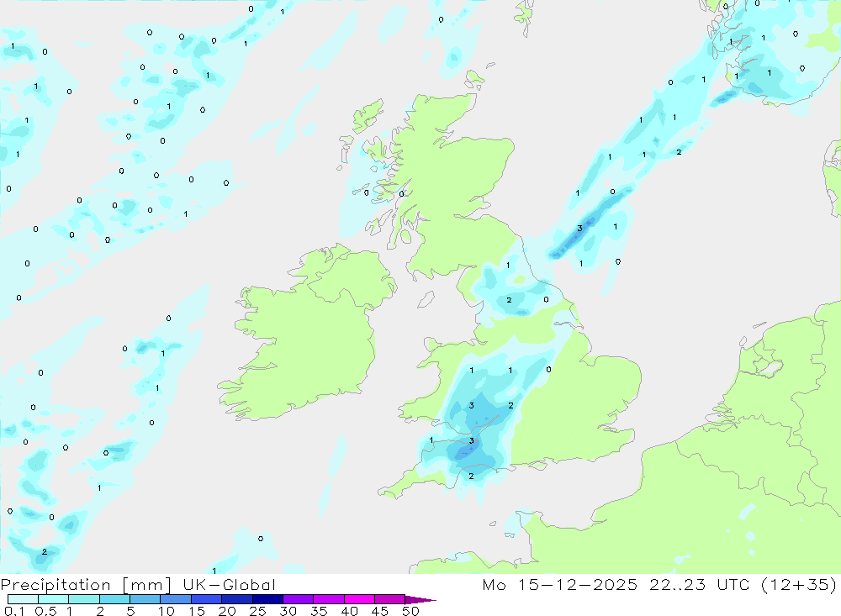Click the 0.5–1 mm legend color swatch
The height and width of the screenshot is (616, 841).
pos(54,599)
